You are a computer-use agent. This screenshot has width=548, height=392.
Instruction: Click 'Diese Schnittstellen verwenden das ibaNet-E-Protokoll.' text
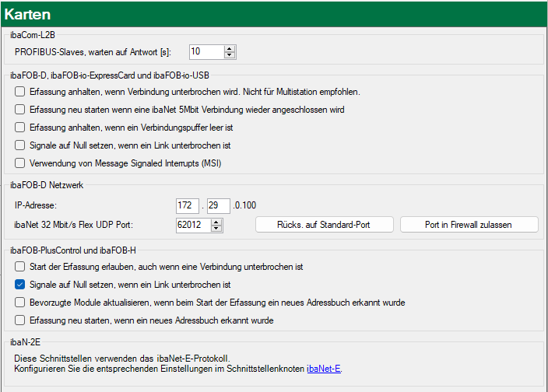point(122,359)
